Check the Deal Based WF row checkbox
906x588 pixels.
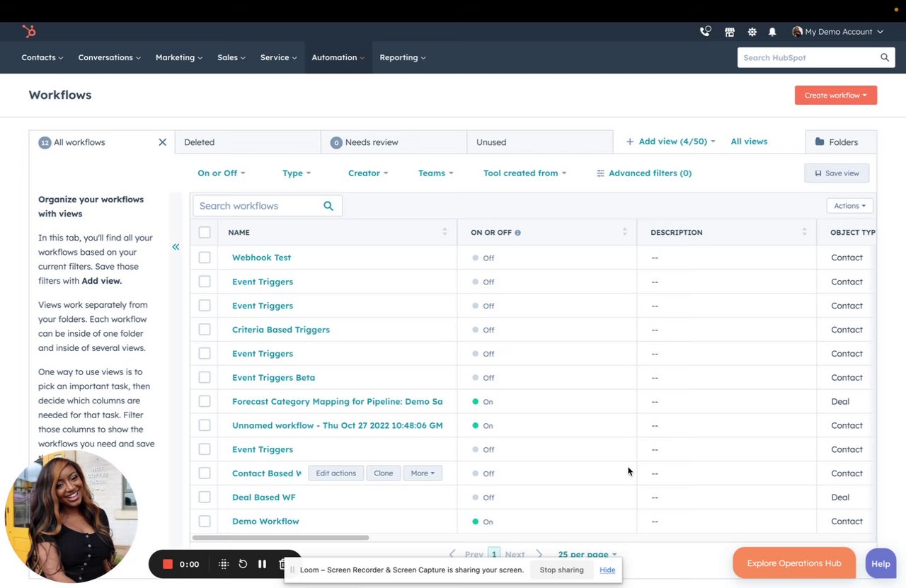click(205, 497)
